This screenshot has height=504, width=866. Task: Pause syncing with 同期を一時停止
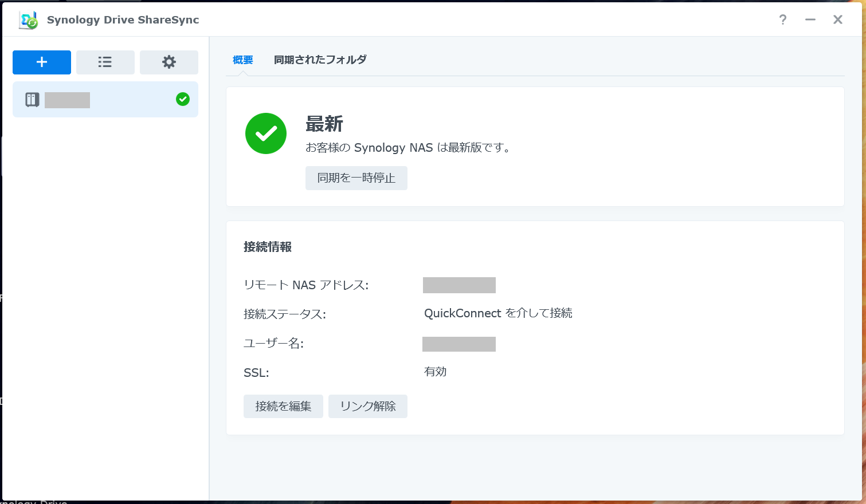point(356,178)
